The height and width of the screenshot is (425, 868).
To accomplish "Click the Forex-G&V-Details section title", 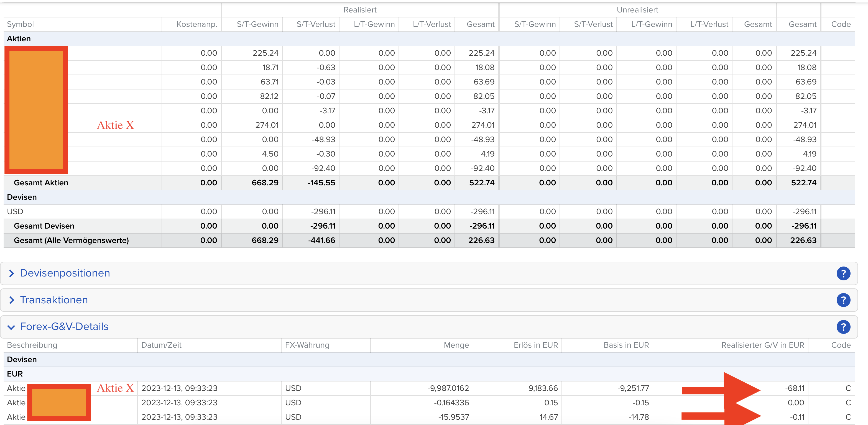I will point(64,326).
